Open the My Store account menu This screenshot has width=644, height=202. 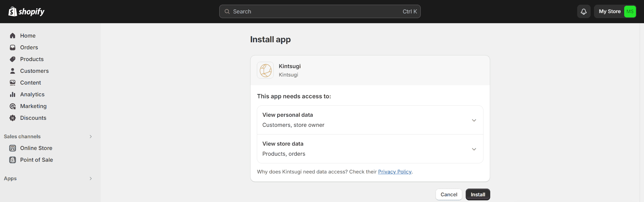click(x=615, y=11)
